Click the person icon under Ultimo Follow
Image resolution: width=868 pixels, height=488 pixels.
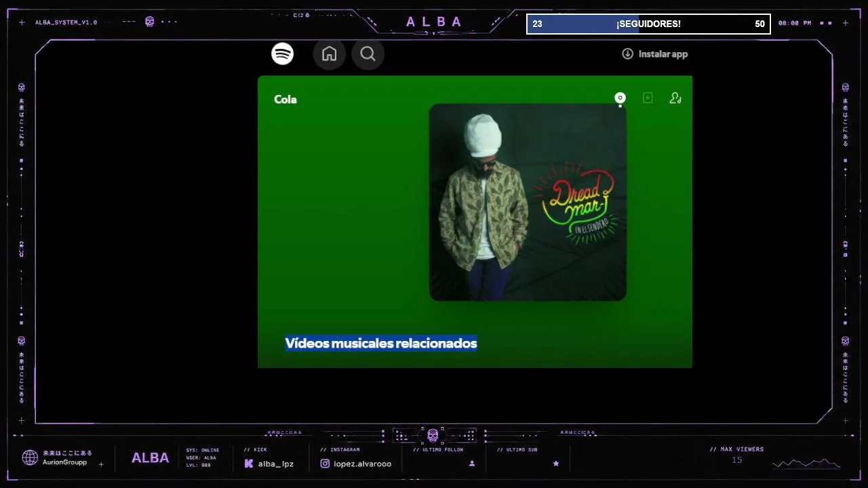point(472,464)
